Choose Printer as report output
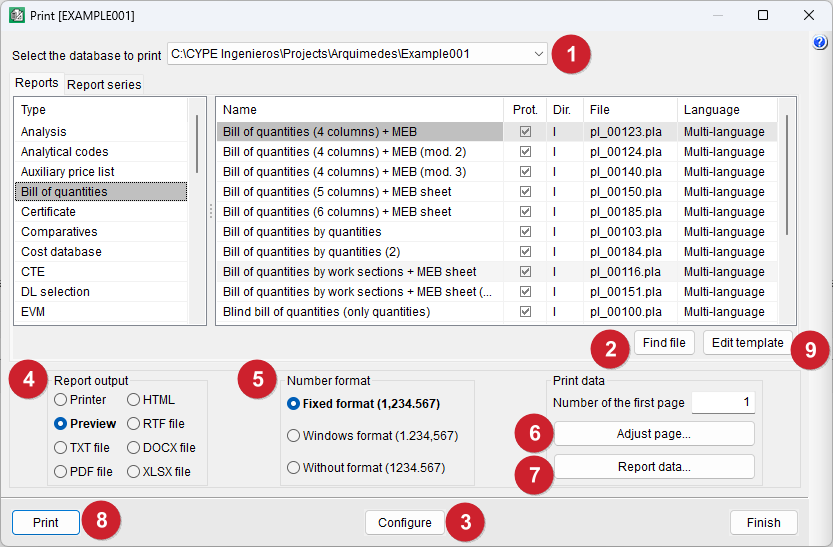Screen dimensions: 833x547 pos(80,399)
